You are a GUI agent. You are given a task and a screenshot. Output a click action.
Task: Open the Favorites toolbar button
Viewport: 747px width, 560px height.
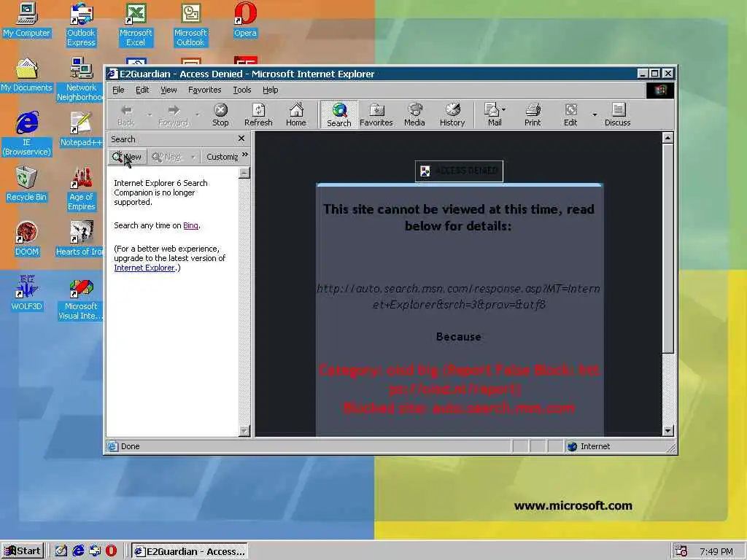(x=376, y=115)
